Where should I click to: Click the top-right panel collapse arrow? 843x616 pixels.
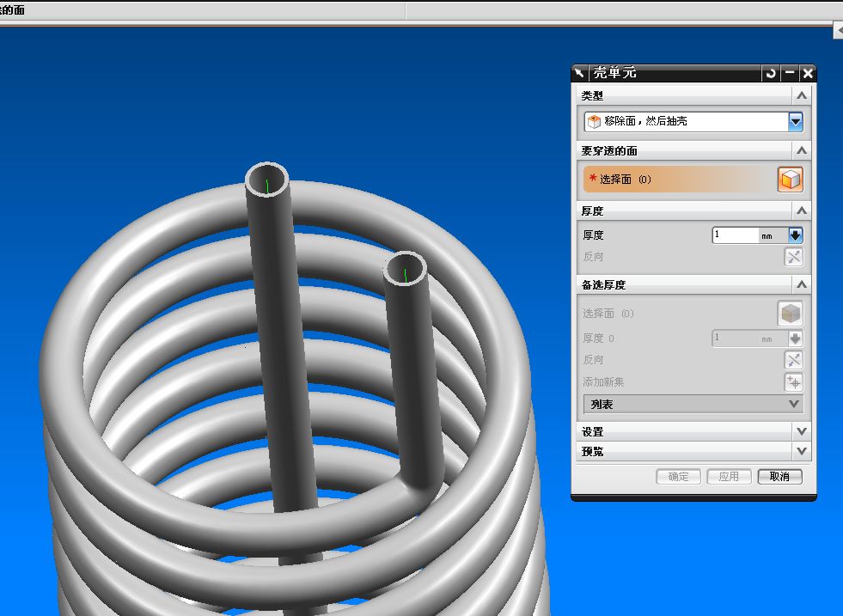point(838,31)
